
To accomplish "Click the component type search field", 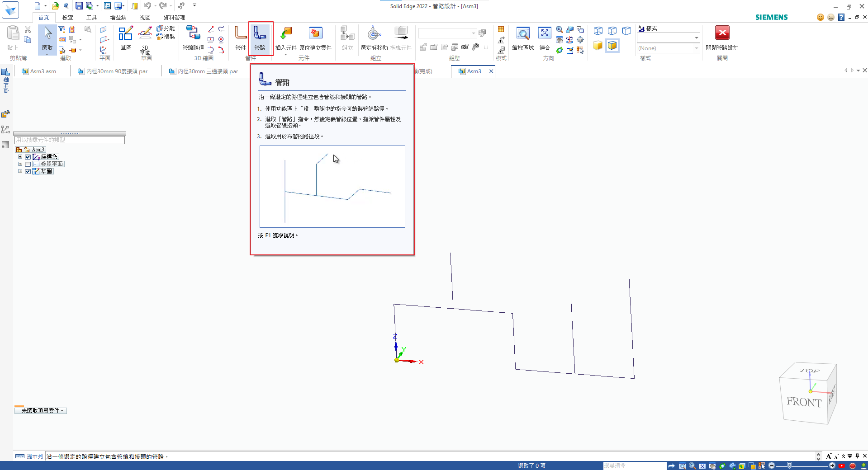I will point(69,140).
